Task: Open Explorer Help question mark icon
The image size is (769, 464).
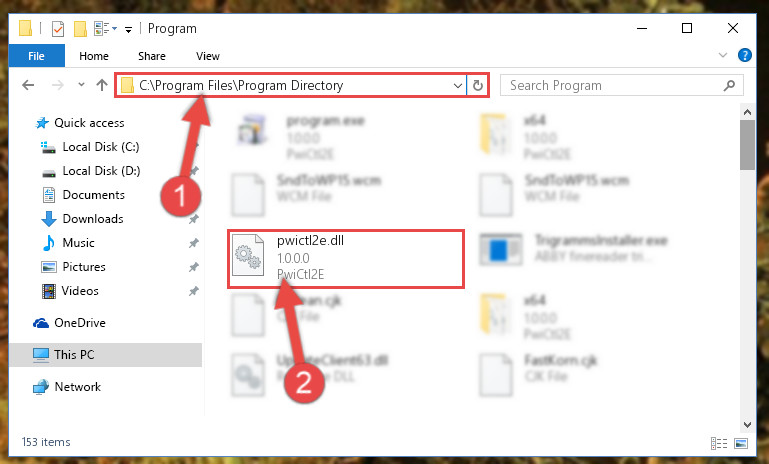Action: coord(744,55)
